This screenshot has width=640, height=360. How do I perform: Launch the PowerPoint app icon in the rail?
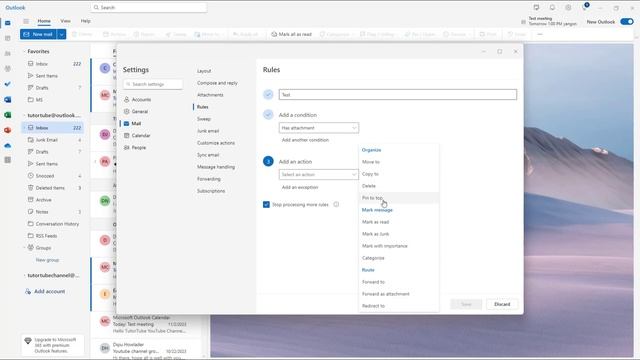tap(8, 130)
